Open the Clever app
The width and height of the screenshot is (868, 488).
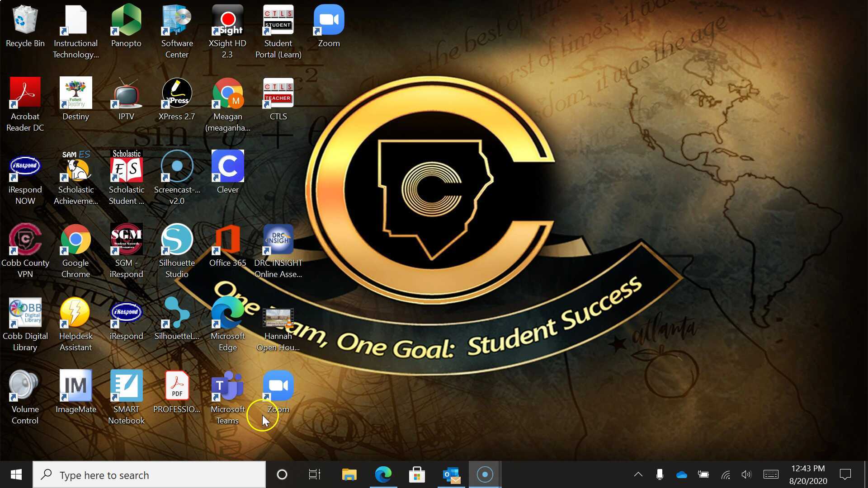227,166
